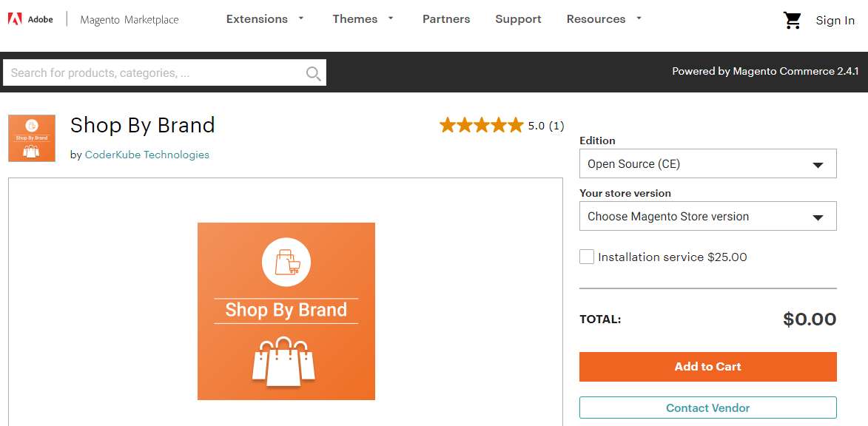Click the Adobe logo
This screenshot has height=426, width=868.
coord(30,20)
